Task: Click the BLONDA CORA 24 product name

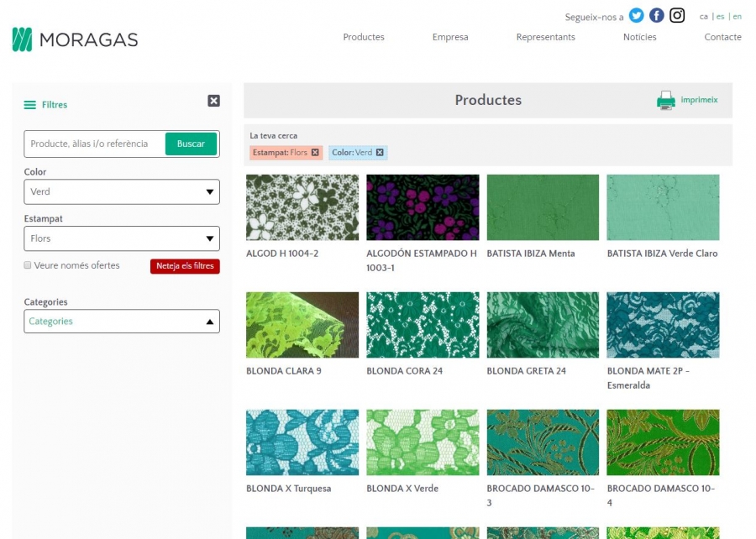Action: (405, 371)
